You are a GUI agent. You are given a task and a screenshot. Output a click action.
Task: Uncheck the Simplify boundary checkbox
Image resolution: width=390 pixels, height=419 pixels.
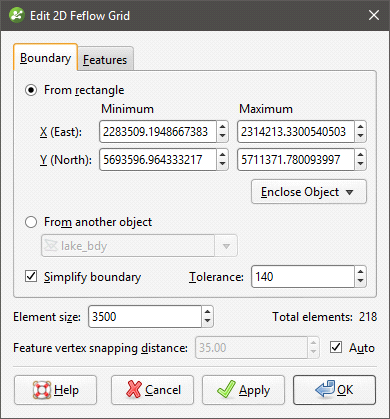[31, 276]
